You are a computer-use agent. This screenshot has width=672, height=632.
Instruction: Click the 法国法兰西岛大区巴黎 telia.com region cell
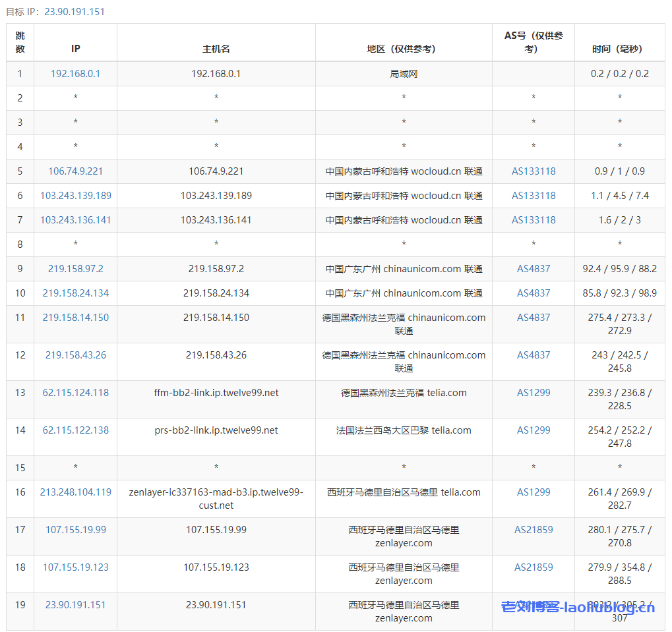point(403,430)
